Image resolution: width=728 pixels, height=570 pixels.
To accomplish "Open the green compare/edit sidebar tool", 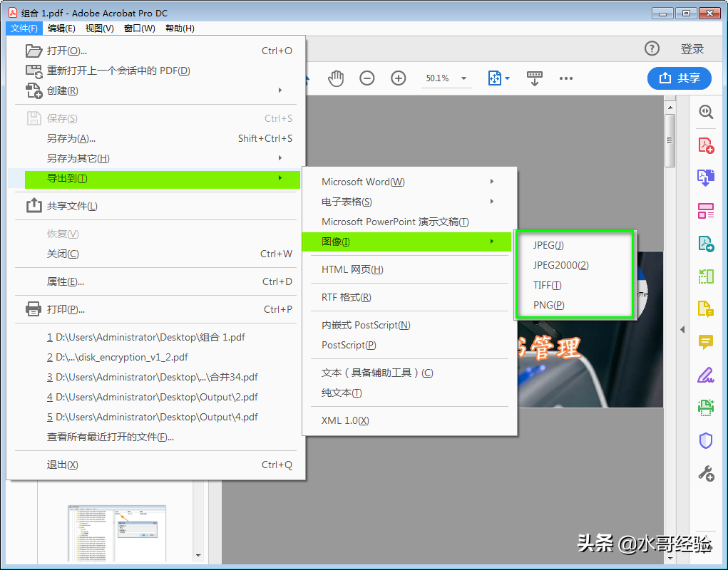I will (706, 276).
